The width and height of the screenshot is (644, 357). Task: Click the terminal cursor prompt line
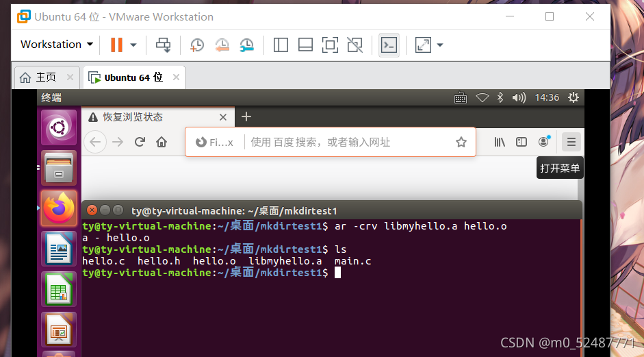point(211,273)
